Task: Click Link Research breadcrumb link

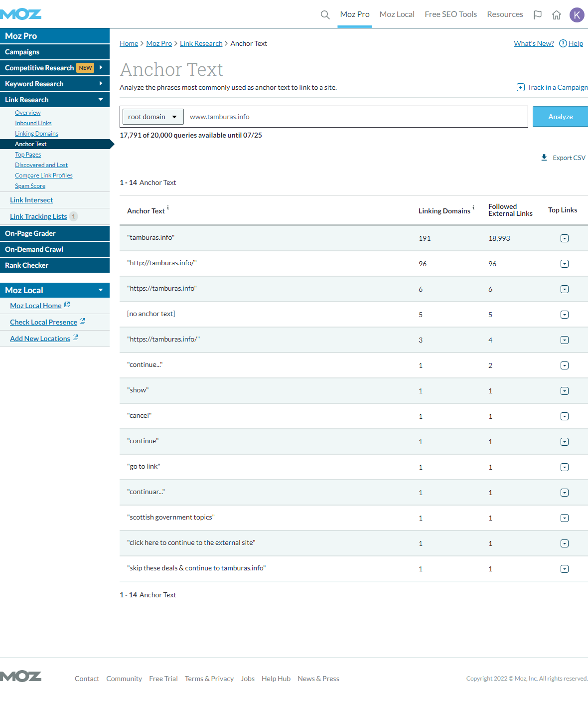Action: coord(201,43)
